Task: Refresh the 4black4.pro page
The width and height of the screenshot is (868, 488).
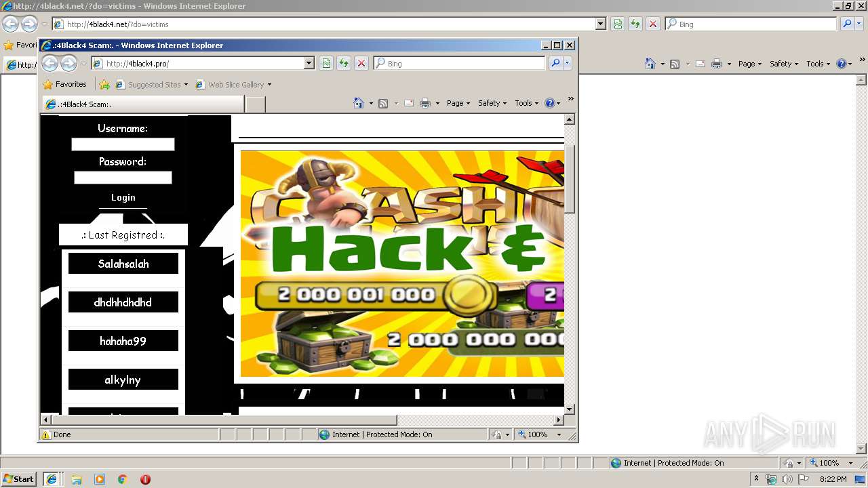Action: (x=344, y=63)
